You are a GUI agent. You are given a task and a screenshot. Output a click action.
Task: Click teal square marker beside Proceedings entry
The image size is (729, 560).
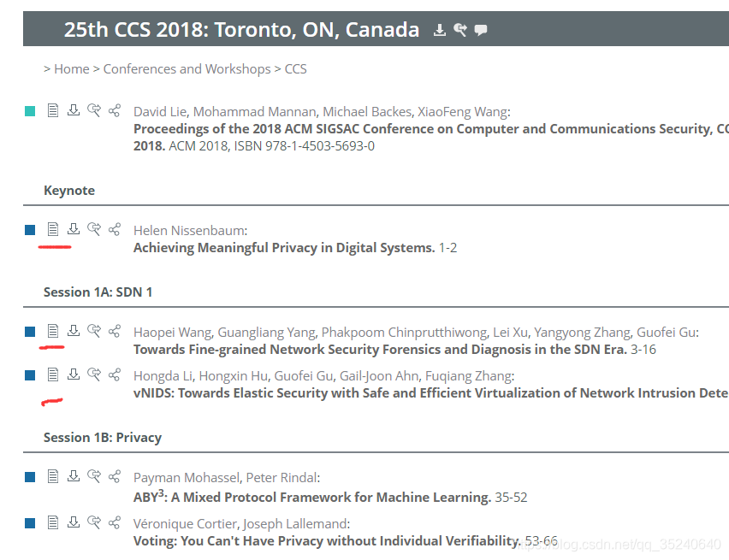(30, 111)
